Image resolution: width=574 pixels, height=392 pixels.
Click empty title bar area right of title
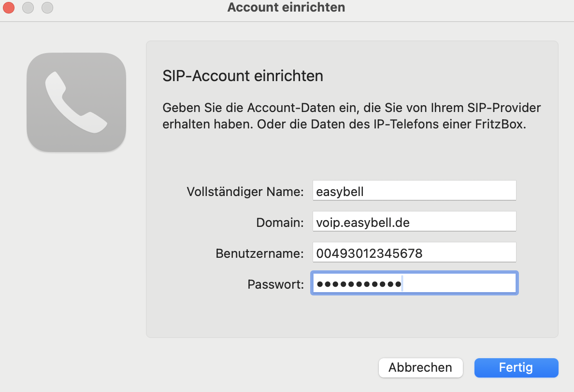[x=459, y=8]
